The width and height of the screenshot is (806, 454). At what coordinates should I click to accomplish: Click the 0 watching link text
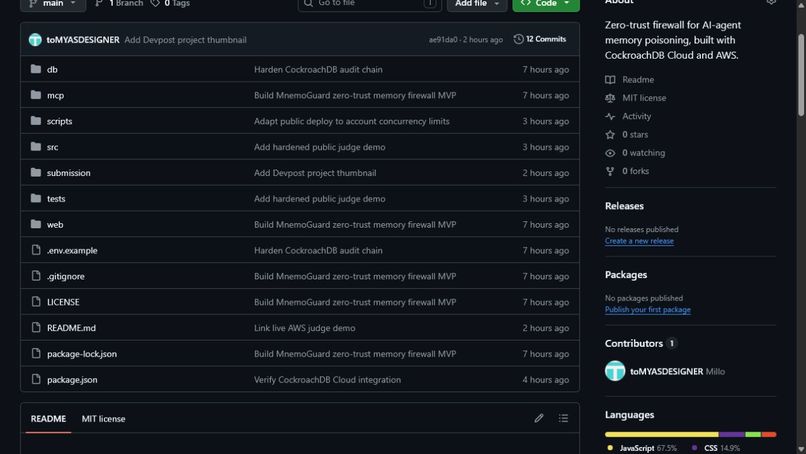pos(643,153)
